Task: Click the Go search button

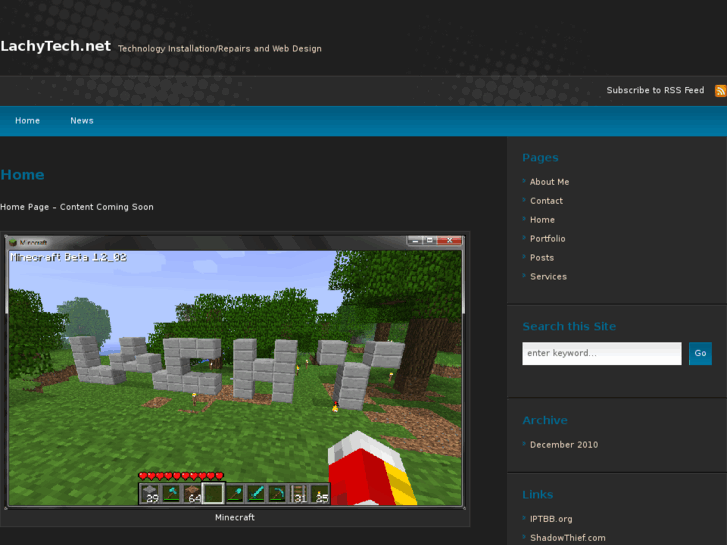Action: [700, 353]
